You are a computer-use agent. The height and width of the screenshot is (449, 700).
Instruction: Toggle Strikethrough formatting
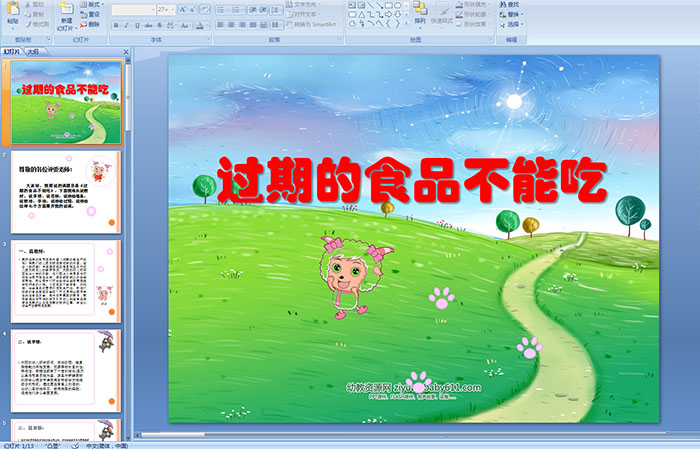click(148, 25)
